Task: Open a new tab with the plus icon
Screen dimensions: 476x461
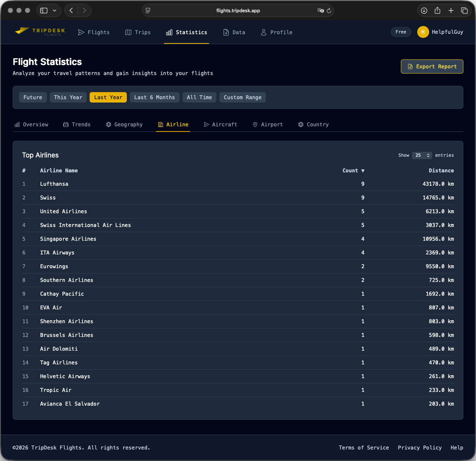Action: tap(451, 10)
